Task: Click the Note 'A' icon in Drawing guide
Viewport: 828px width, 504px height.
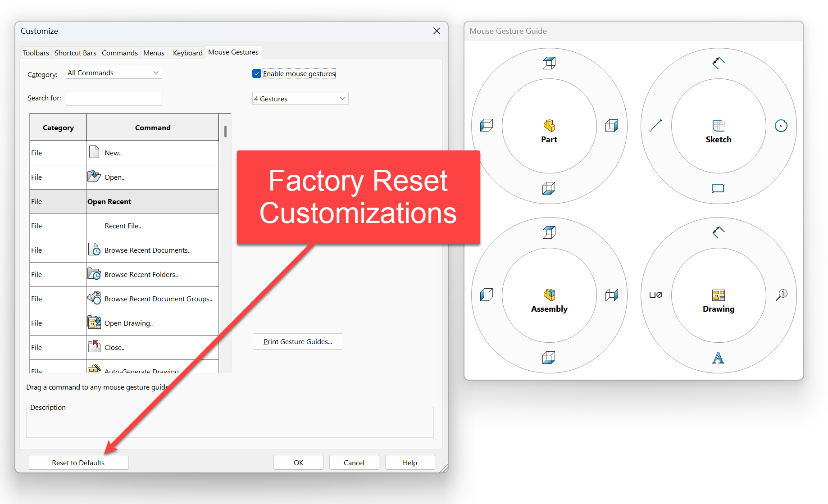Action: [718, 358]
